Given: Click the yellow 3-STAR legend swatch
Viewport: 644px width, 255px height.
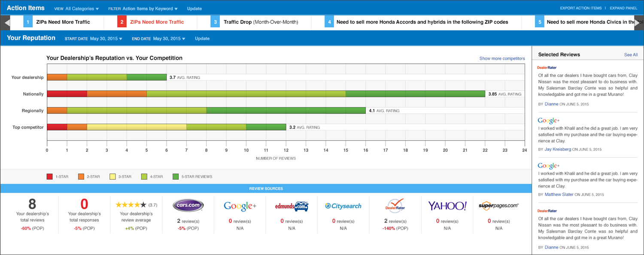Looking at the screenshot, I should pos(113,176).
